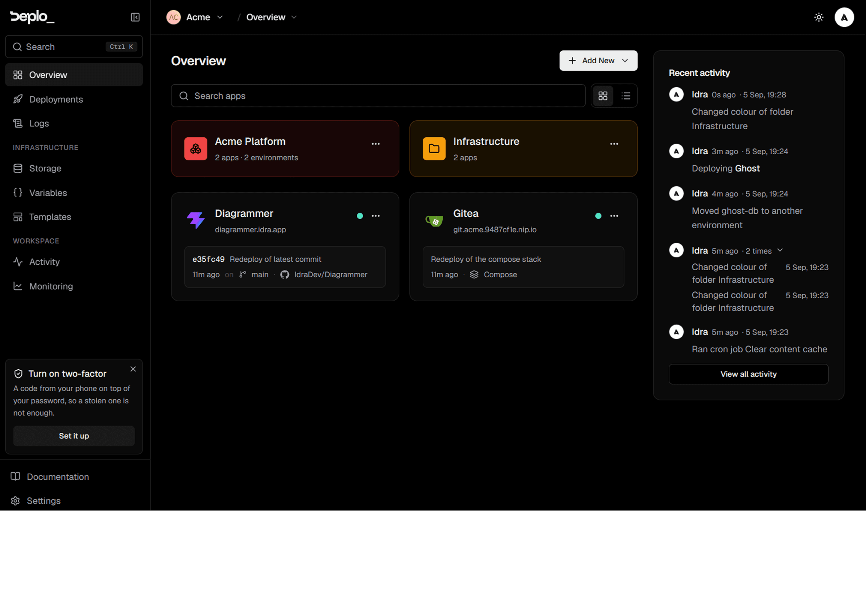Open Templates in the sidebar

(x=74, y=217)
